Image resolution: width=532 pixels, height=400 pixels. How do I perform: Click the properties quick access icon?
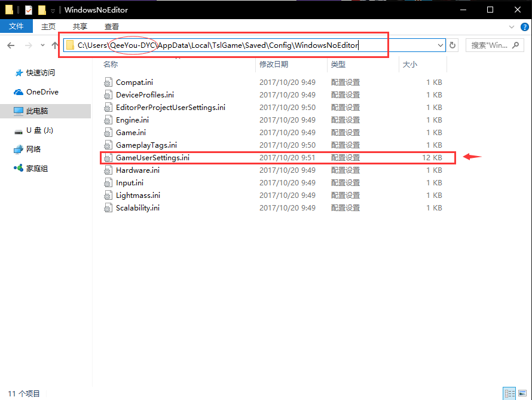click(29, 10)
